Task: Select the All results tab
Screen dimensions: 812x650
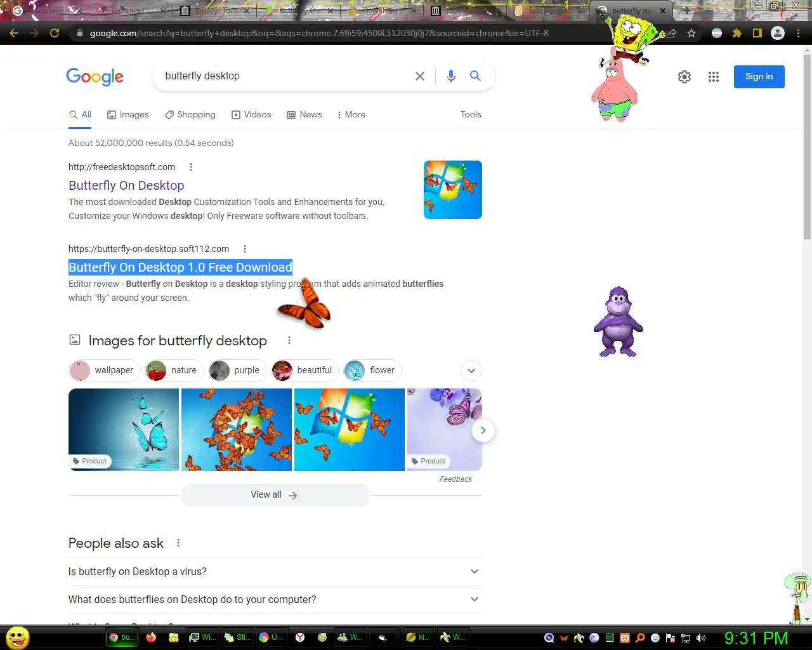Action: 81,115
